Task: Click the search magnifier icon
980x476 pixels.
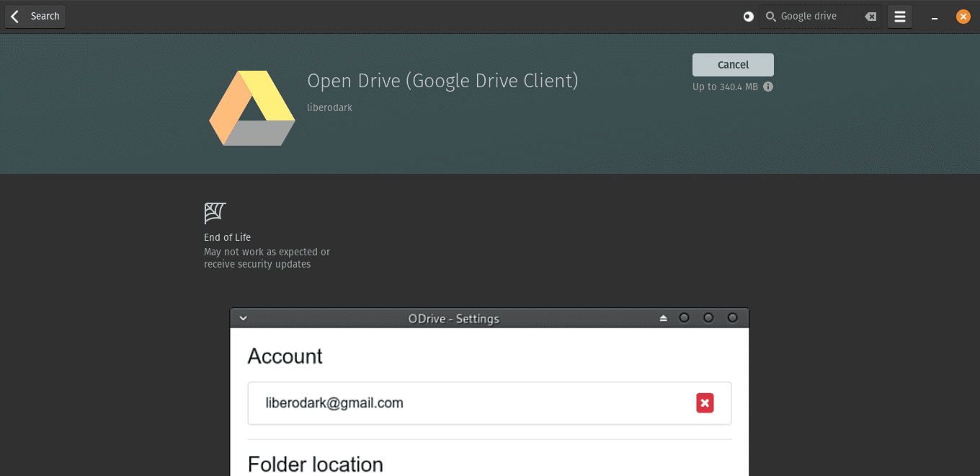Action: click(770, 17)
